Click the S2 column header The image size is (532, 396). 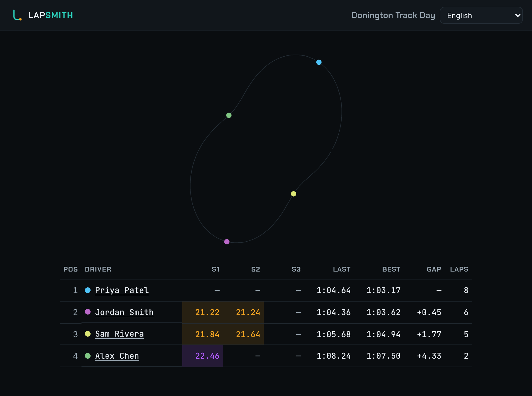(256, 269)
